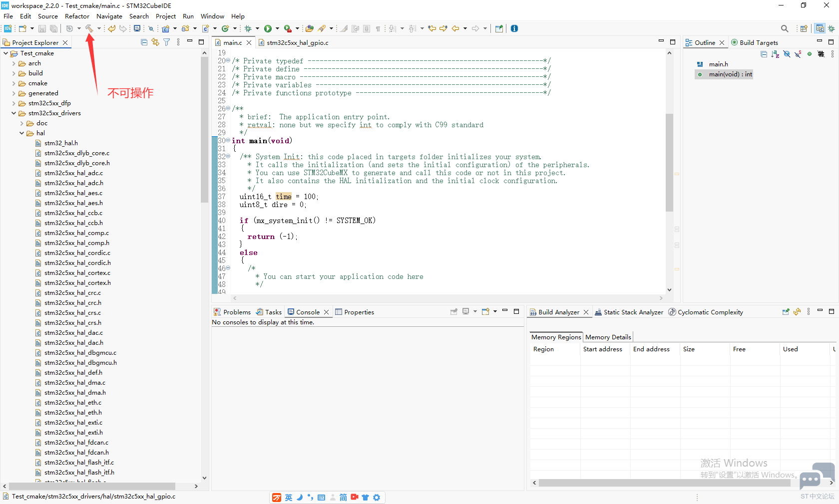Viewport: 839px width, 504px height.
Task: Select stm32c5xx_hal_adc.c in Project Explorer
Action: coord(73,173)
